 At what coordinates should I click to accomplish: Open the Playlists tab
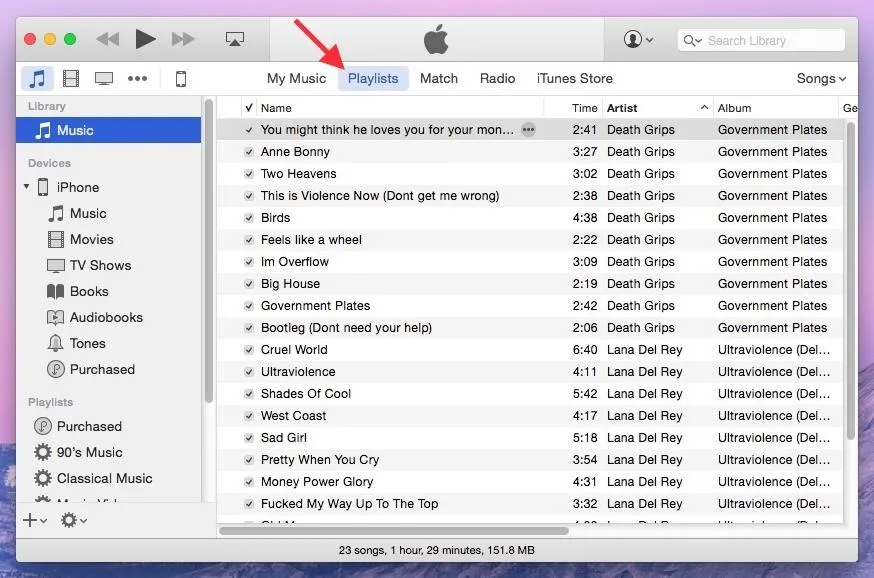coord(373,79)
